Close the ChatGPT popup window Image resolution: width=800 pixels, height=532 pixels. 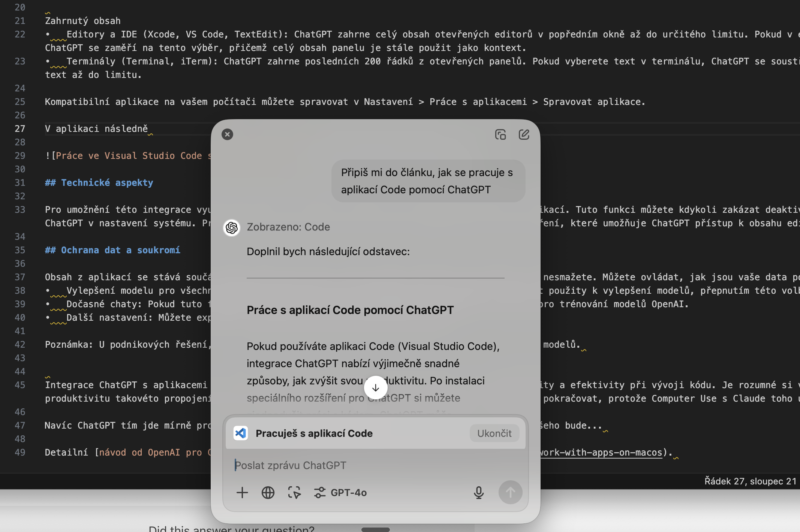[227, 134]
